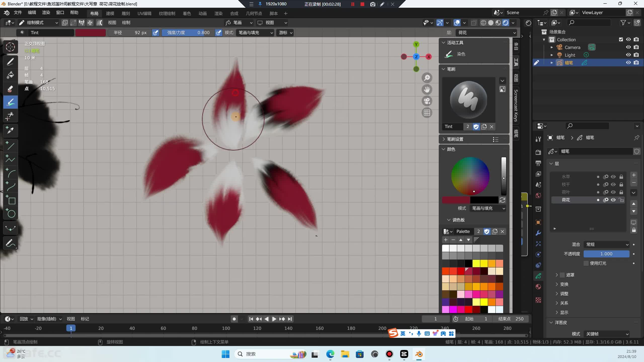Select the Draw pencil tool

(10, 62)
